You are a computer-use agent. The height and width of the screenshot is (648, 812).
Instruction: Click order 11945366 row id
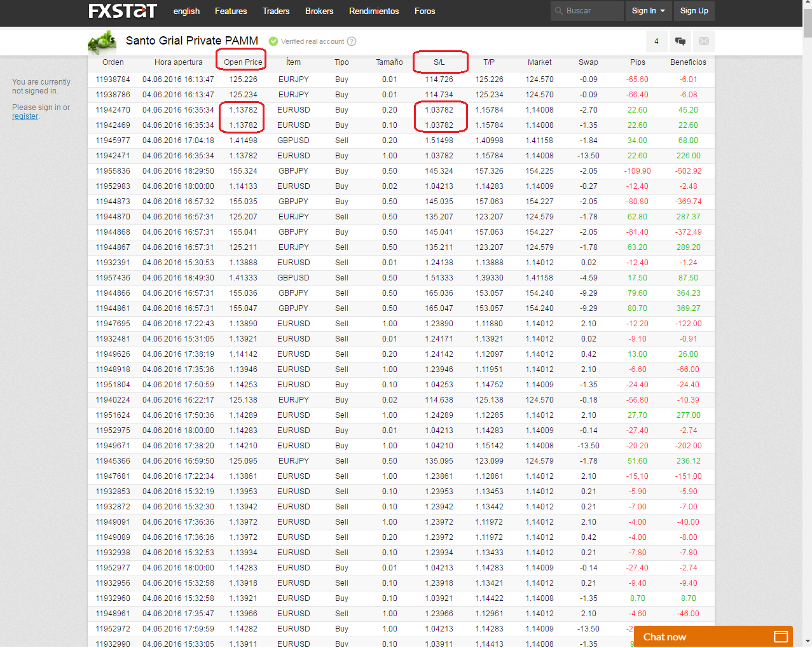pyautogui.click(x=113, y=461)
